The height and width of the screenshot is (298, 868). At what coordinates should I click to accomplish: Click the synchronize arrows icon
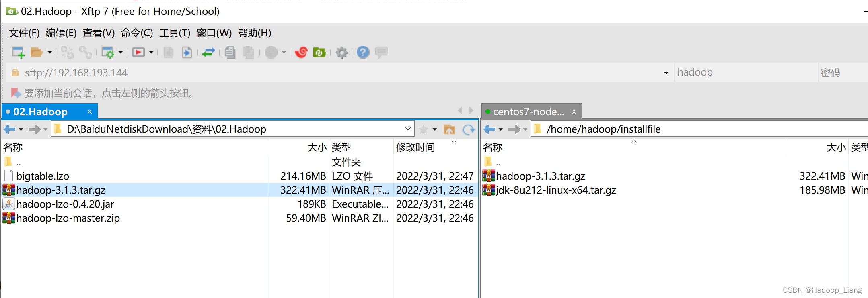[x=208, y=52]
